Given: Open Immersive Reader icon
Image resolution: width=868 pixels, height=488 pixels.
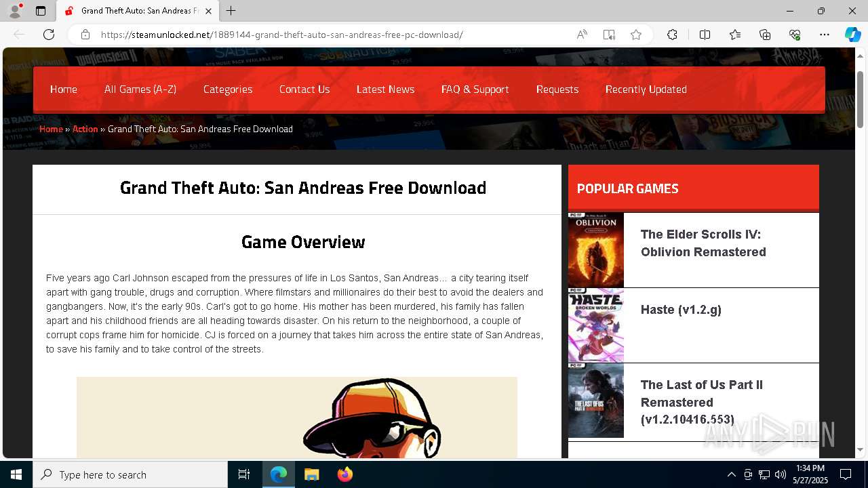Looking at the screenshot, I should (609, 35).
